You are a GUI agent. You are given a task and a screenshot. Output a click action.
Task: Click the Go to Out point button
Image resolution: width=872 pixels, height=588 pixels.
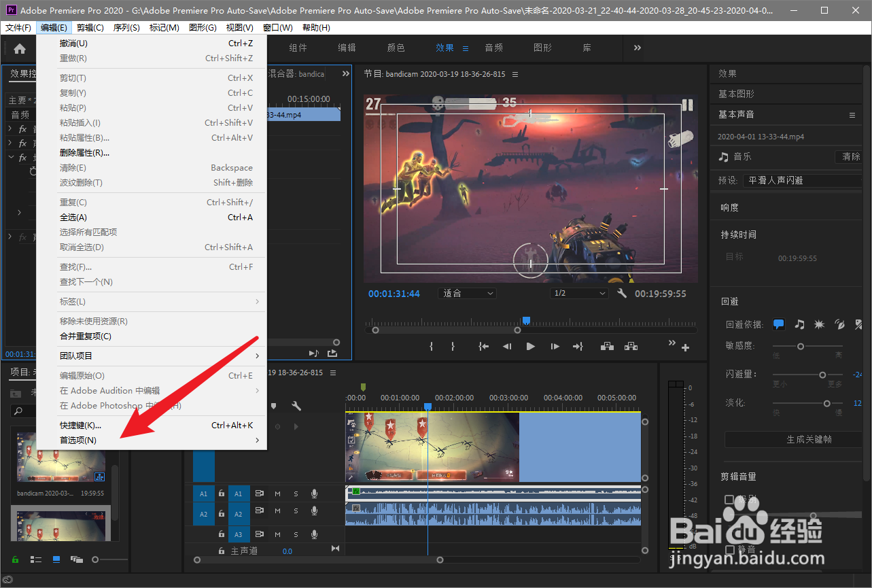[x=578, y=346]
